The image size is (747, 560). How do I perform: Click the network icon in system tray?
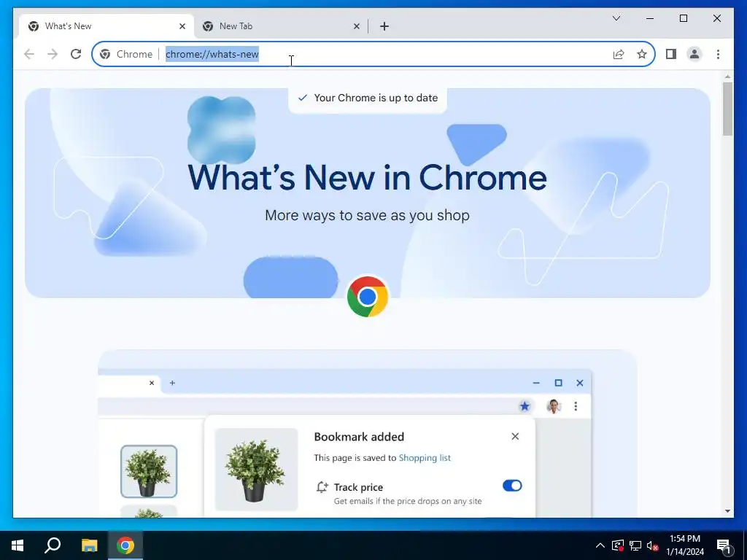[x=635, y=545]
